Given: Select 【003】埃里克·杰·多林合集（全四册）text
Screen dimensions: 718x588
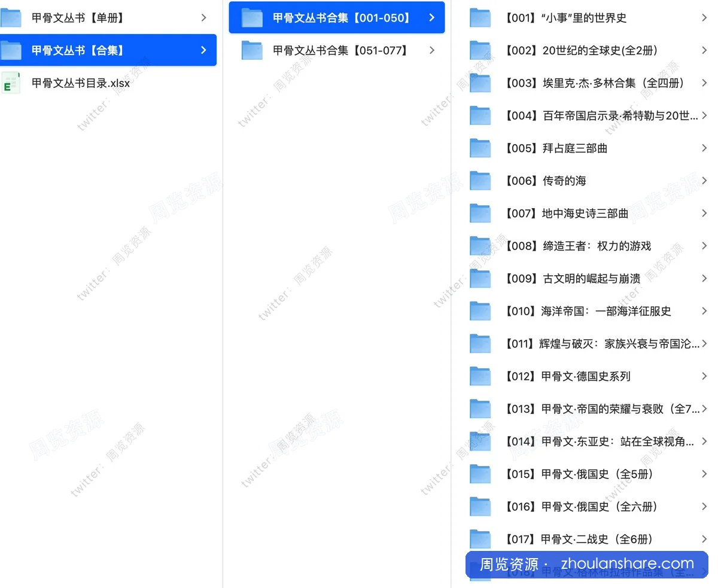Looking at the screenshot, I should click(595, 83).
